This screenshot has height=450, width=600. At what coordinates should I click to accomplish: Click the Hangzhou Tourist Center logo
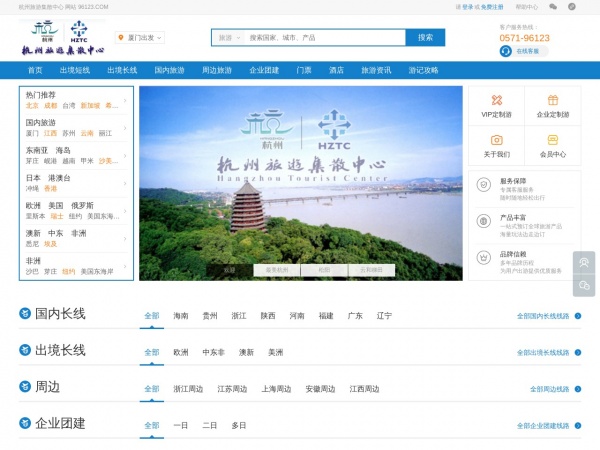point(62,38)
